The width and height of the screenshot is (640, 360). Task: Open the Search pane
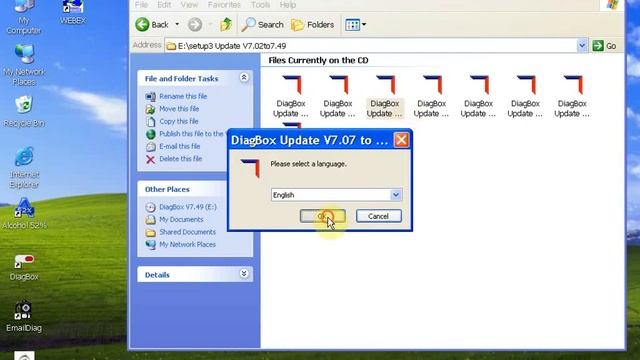(262, 24)
